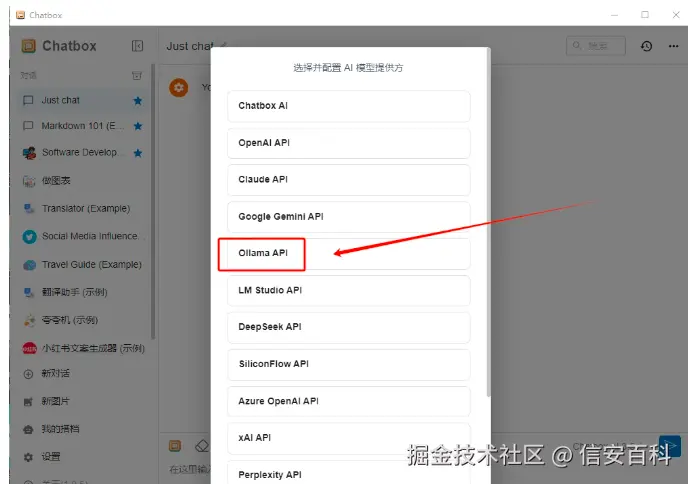Click the archive conversations icon
Image resolution: width=688 pixels, height=484 pixels.
coord(137,75)
